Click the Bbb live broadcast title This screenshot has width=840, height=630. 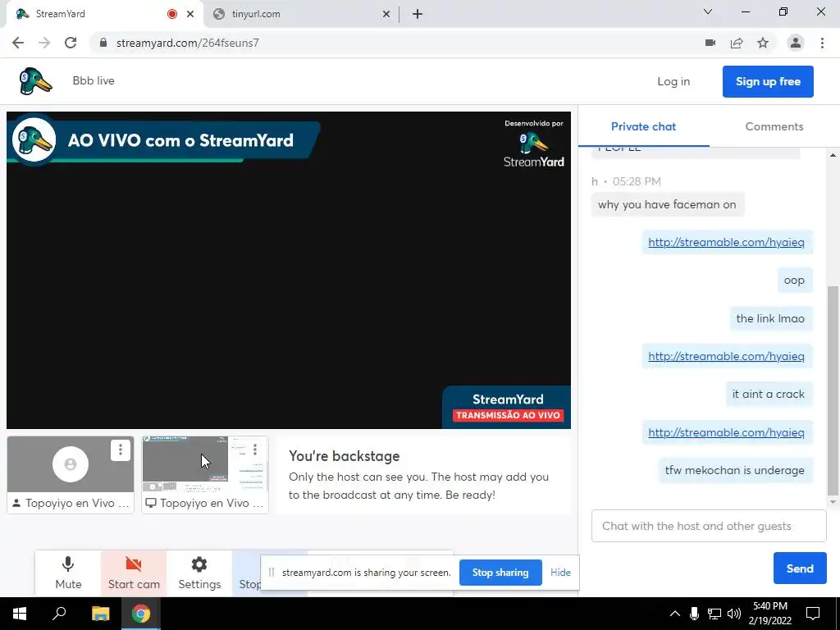click(94, 81)
